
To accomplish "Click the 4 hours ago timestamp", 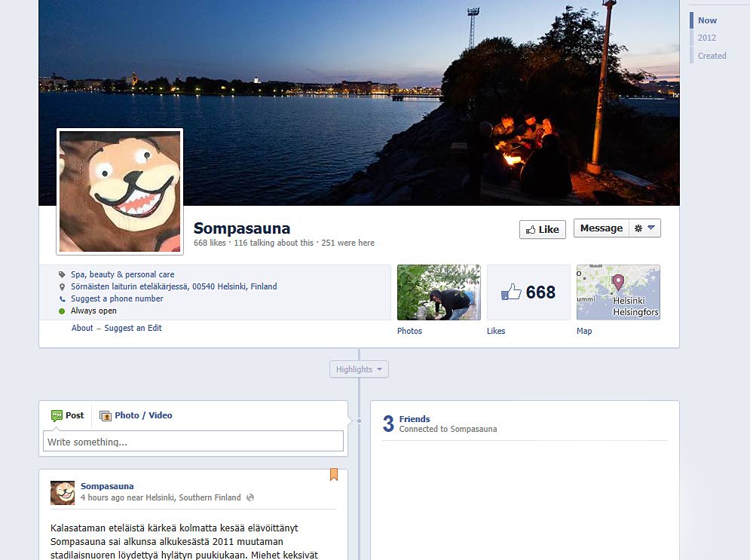I will [x=103, y=497].
